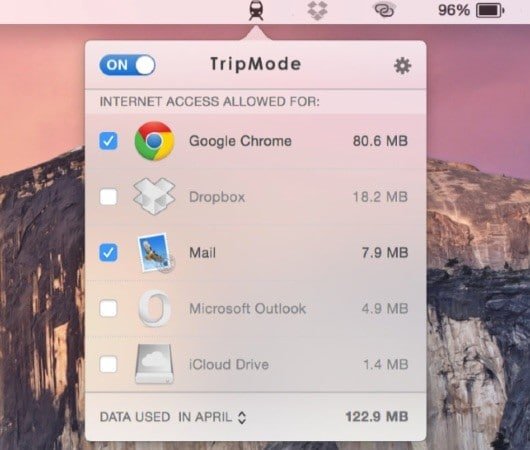Uncheck Mail internet access
The width and height of the screenshot is (530, 450).
pos(109,253)
